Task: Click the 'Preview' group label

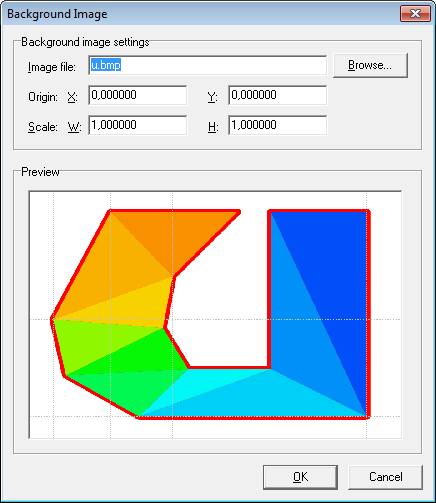Action: (40, 172)
